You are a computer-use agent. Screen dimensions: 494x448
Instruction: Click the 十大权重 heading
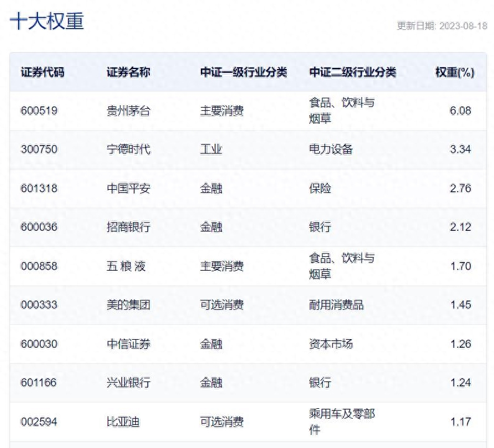pos(47,21)
